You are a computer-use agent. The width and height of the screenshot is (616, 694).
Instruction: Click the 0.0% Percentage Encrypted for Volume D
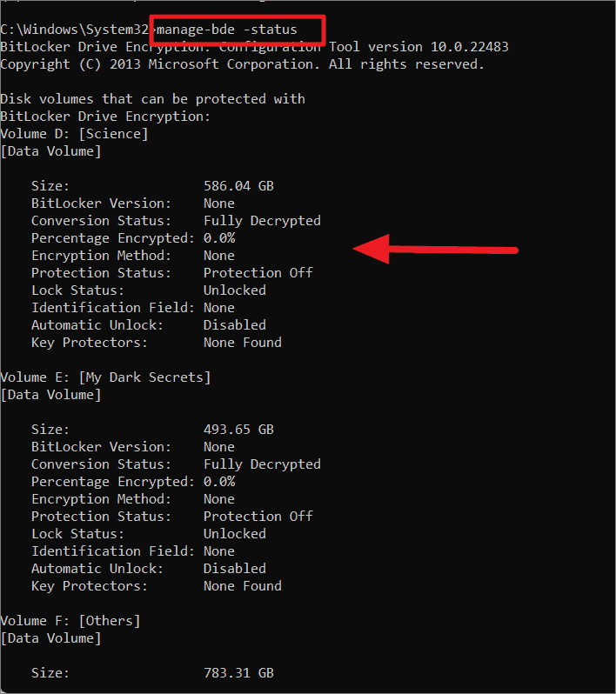pyautogui.click(x=219, y=238)
